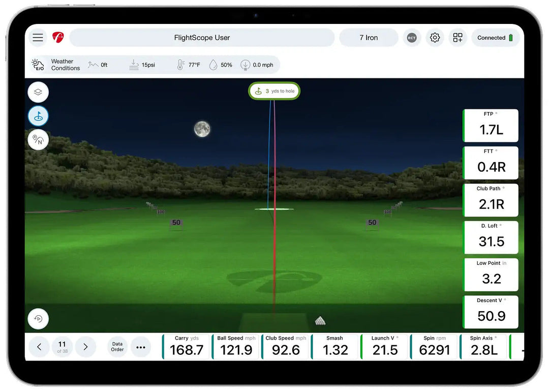549x392 pixels.
Task: Select the Club Path 2.1R tile
Action: click(491, 200)
